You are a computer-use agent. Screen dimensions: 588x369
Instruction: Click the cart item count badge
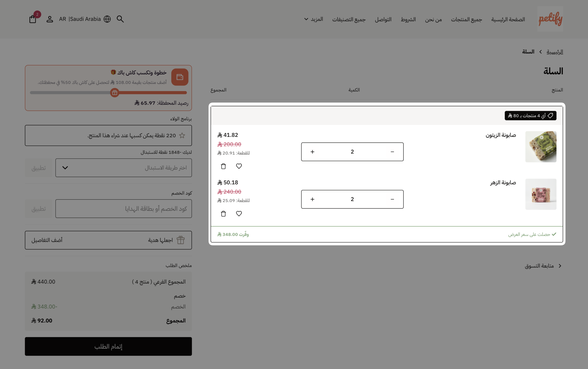(x=37, y=14)
